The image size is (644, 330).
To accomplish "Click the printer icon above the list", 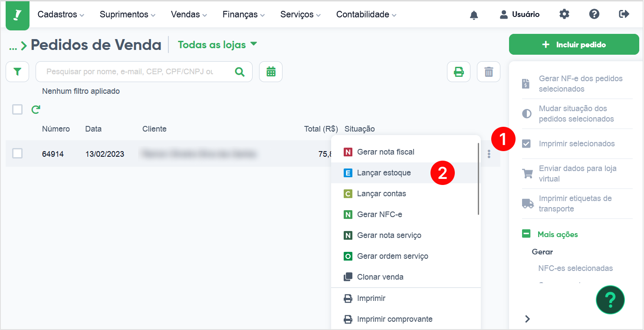I will coord(459,72).
